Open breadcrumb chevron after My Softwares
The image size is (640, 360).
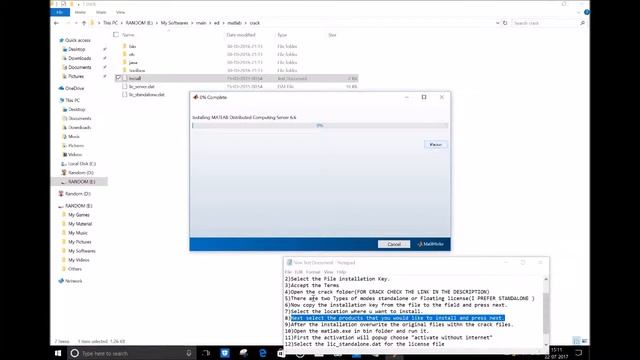click(192, 23)
